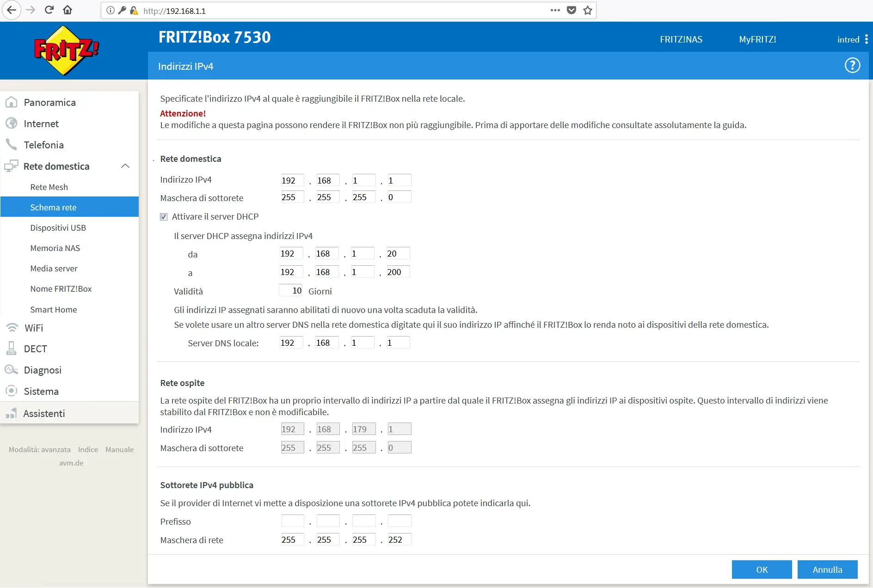Click the Panoramica house icon

[x=12, y=102]
